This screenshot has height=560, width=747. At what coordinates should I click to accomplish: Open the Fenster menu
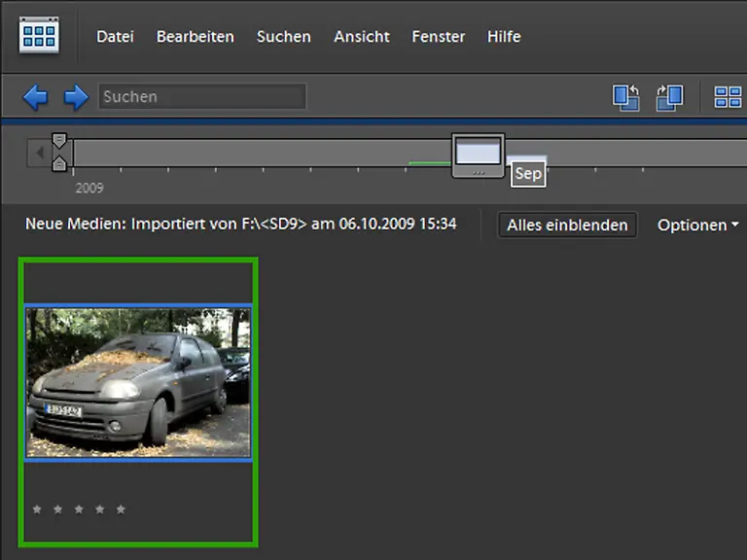439,37
